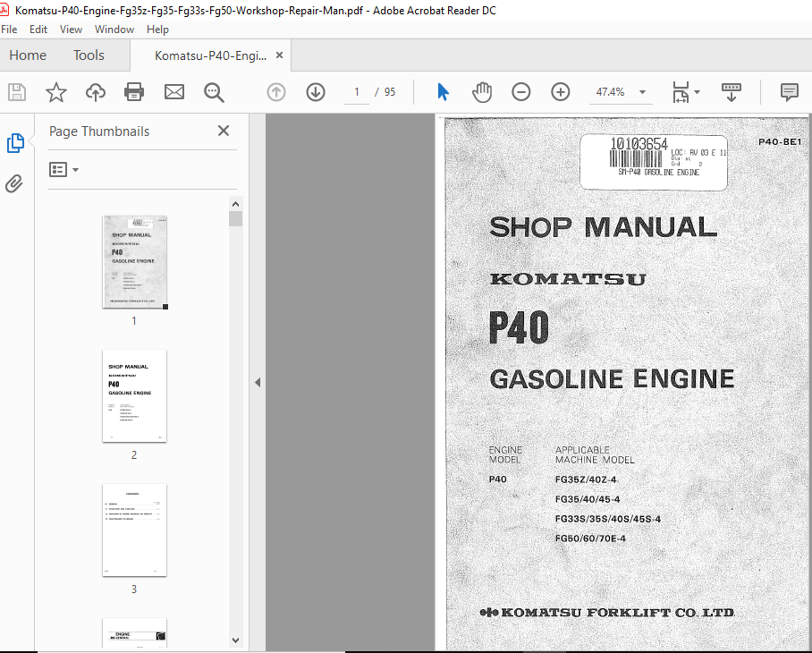Click the thumbnails scrollbar thumb
Screen dimensions: 812x653
235,218
